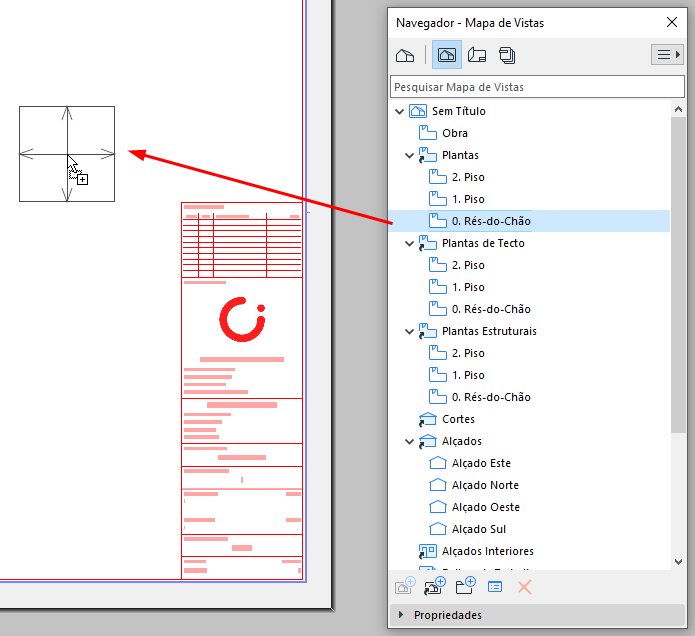This screenshot has height=636, width=695.
Task: Select the Alçado Este view
Action: click(x=481, y=463)
